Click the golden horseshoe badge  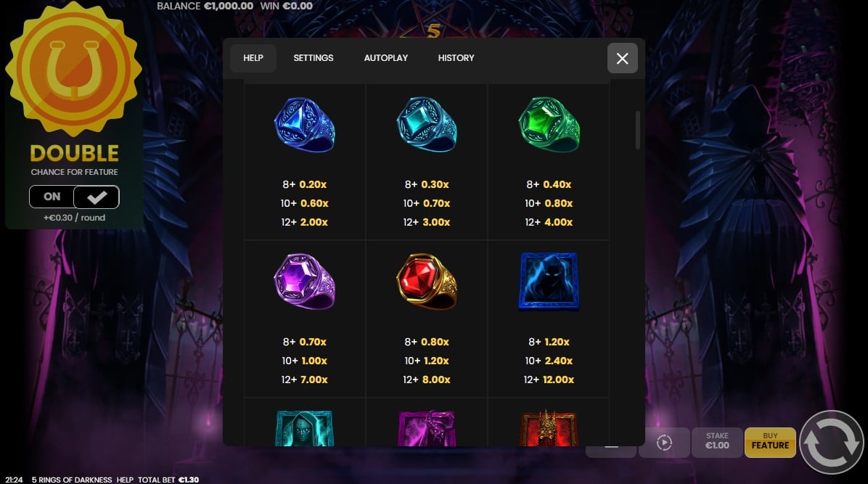pos(73,69)
